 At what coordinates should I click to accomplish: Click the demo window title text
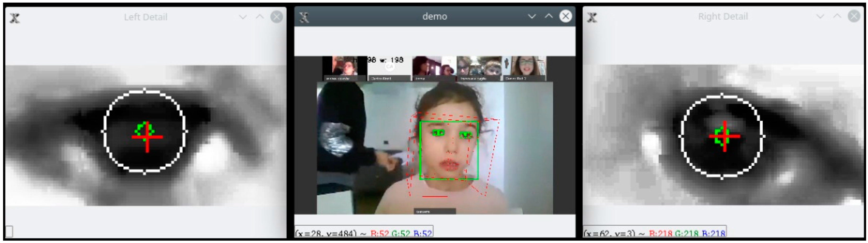(x=435, y=16)
